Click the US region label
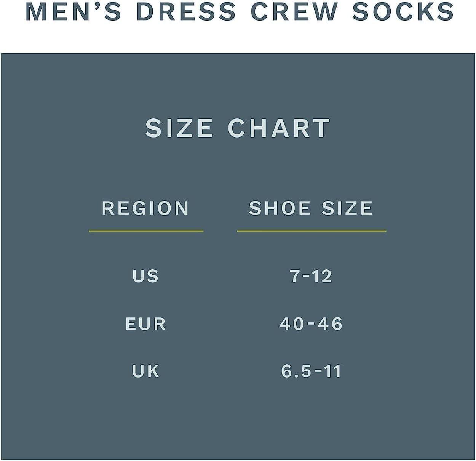 (145, 276)
